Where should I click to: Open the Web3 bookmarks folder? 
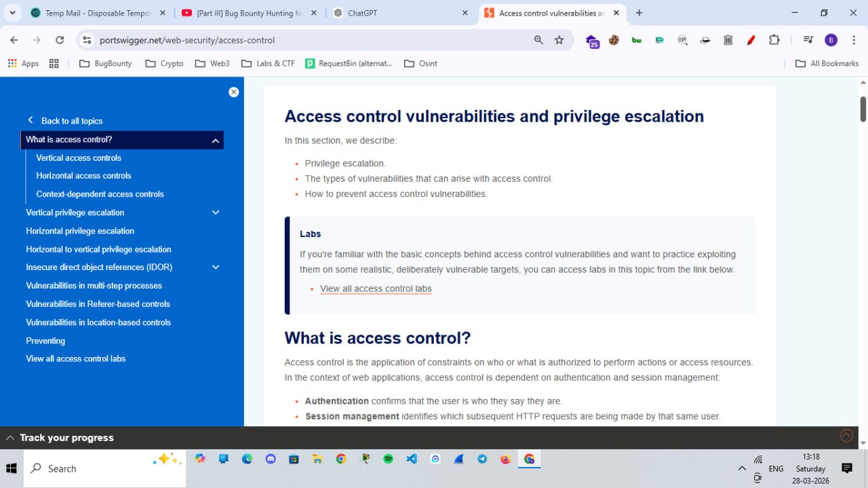(212, 63)
